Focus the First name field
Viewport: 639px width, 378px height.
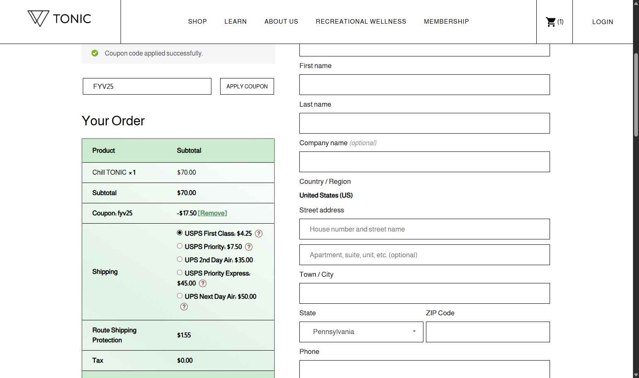click(x=424, y=85)
